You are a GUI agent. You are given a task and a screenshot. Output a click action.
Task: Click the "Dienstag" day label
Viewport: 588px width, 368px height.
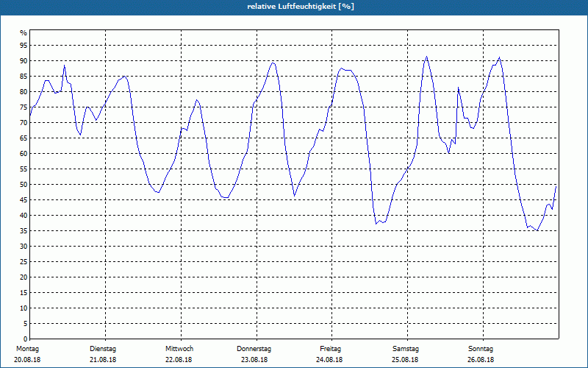(x=103, y=349)
